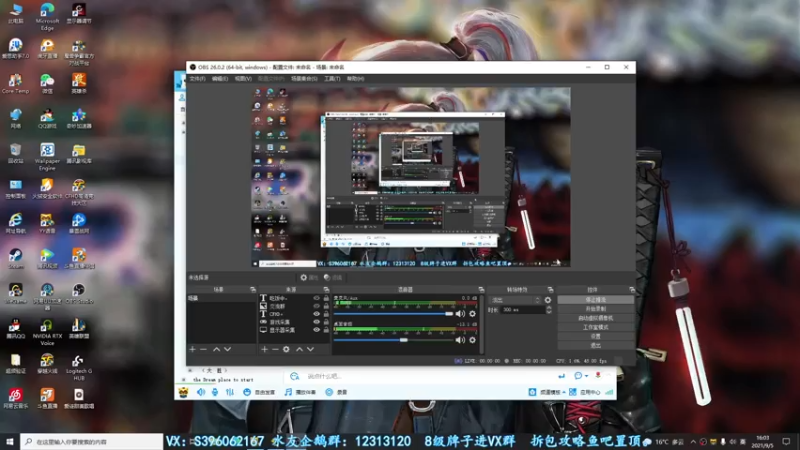This screenshot has width=800, height=450.
Task: Click Windows taskbar search box
Action: tap(92, 441)
